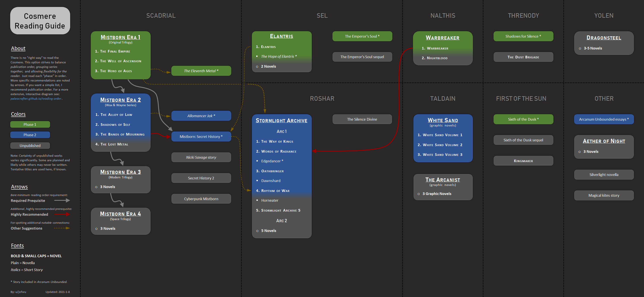Click the White Sand heading
The width and height of the screenshot is (644, 297).
[443, 120]
